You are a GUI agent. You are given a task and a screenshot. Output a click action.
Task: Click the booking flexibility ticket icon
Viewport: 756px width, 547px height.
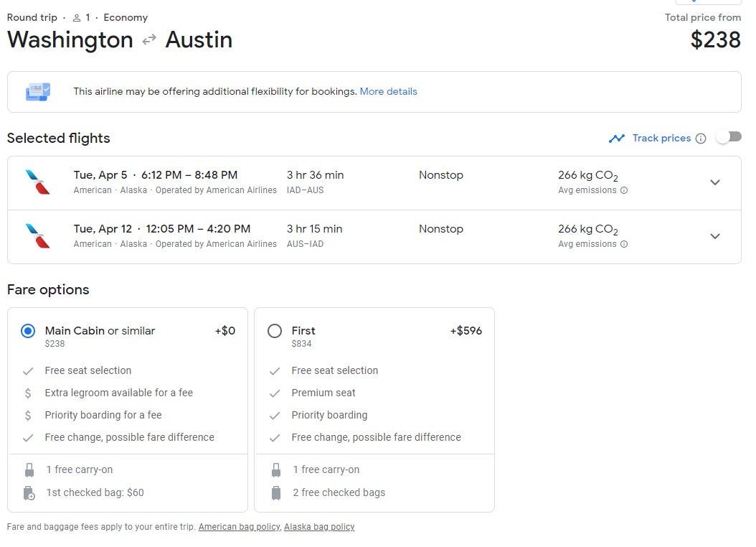click(x=37, y=92)
